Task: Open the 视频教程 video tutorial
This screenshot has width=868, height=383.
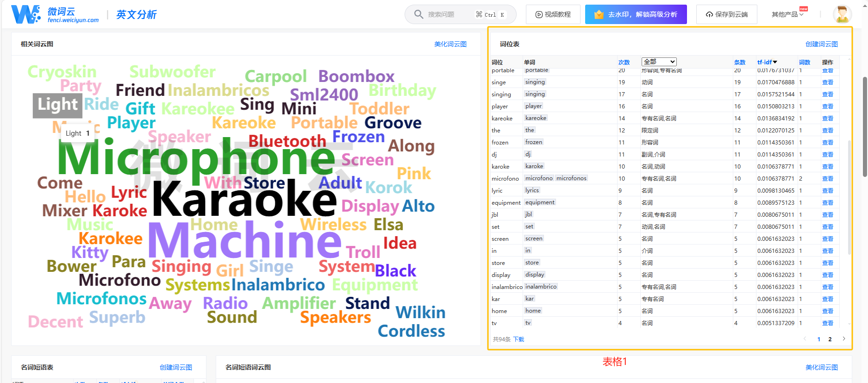Action: pyautogui.click(x=553, y=14)
